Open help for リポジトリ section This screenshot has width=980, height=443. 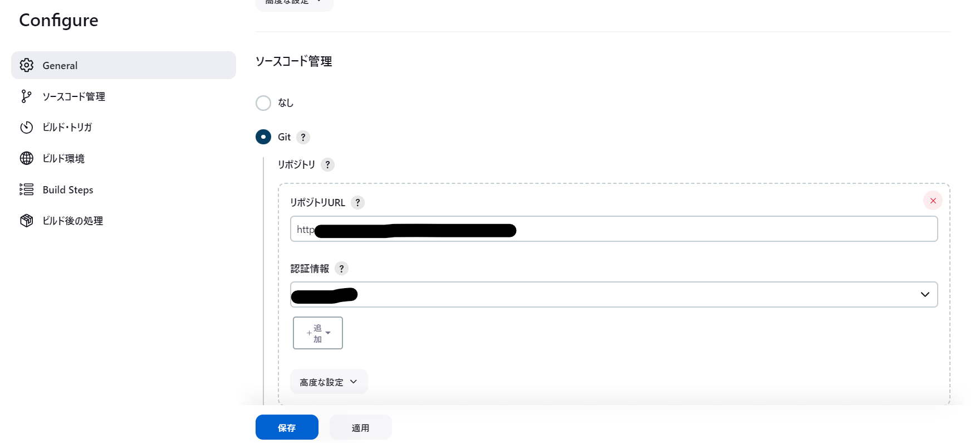327,164
